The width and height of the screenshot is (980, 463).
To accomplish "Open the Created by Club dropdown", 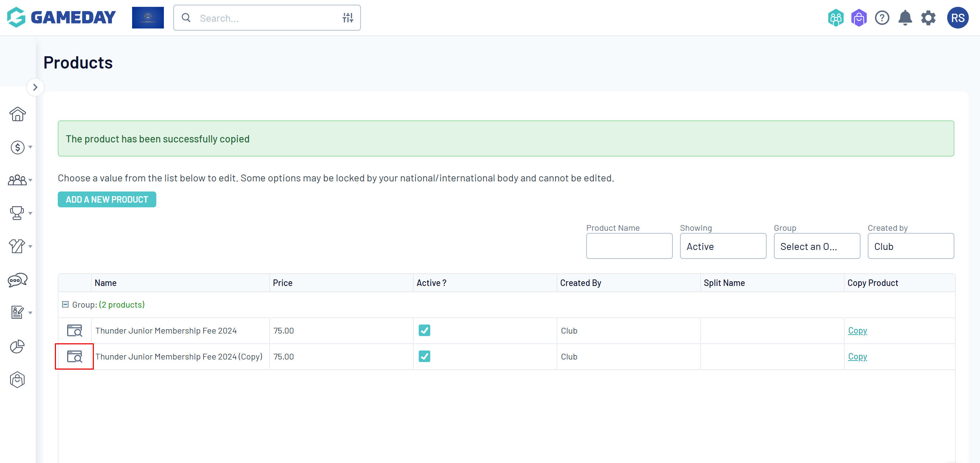I will (x=910, y=246).
